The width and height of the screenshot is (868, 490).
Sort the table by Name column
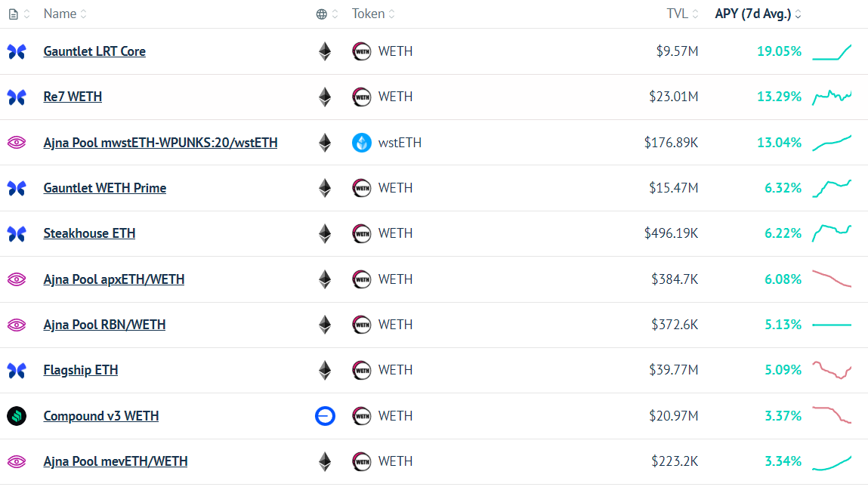point(65,14)
